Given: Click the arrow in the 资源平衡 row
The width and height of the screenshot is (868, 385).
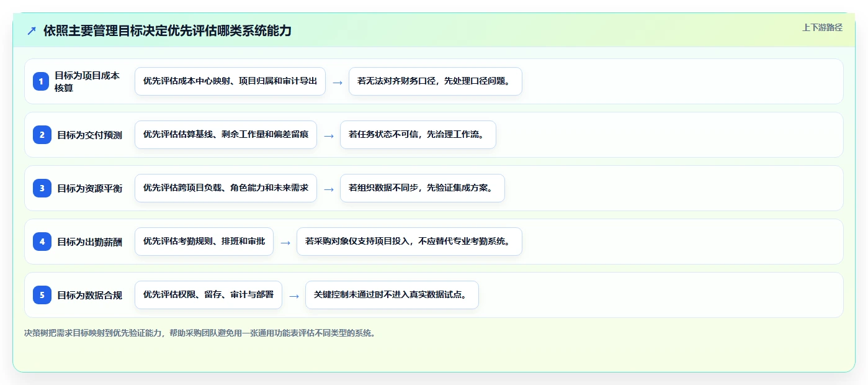Looking at the screenshot, I should point(328,189).
